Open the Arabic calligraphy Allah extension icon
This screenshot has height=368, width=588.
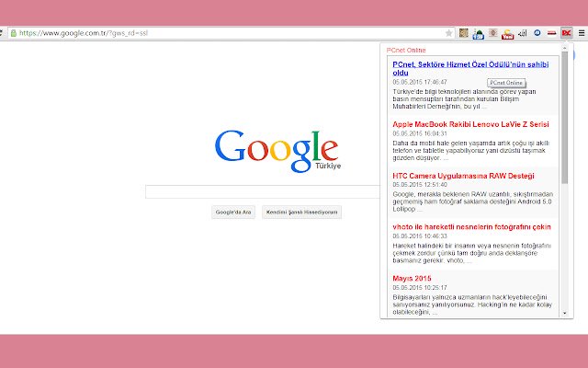point(523,33)
